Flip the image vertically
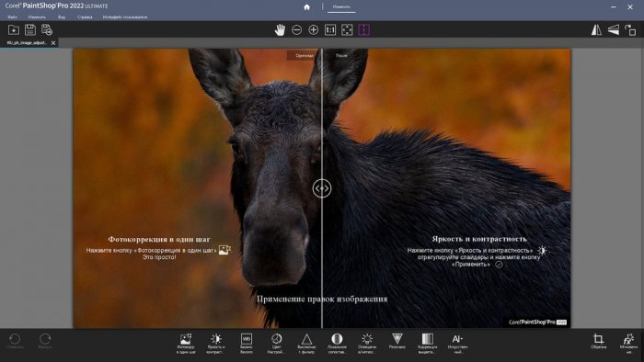This screenshot has width=644, height=362. (x=614, y=30)
